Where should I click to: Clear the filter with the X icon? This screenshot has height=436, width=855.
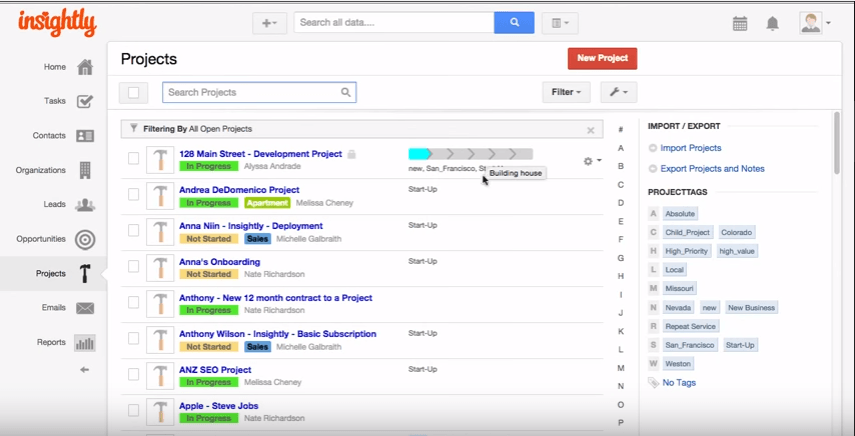(x=591, y=130)
